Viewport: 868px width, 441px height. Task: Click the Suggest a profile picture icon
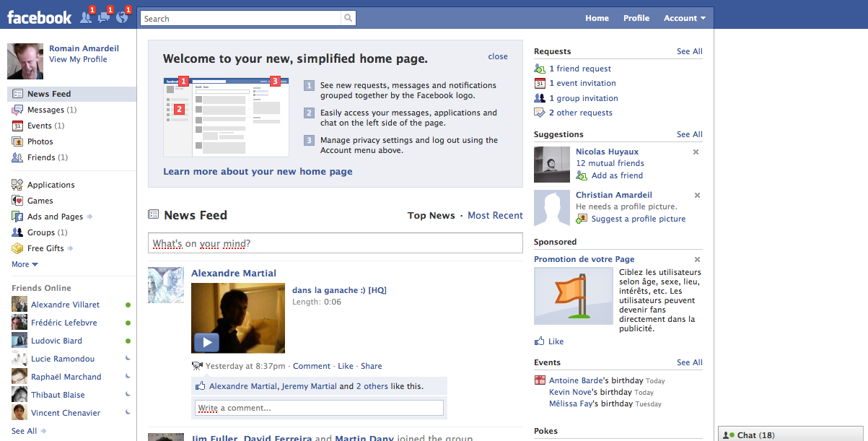582,219
